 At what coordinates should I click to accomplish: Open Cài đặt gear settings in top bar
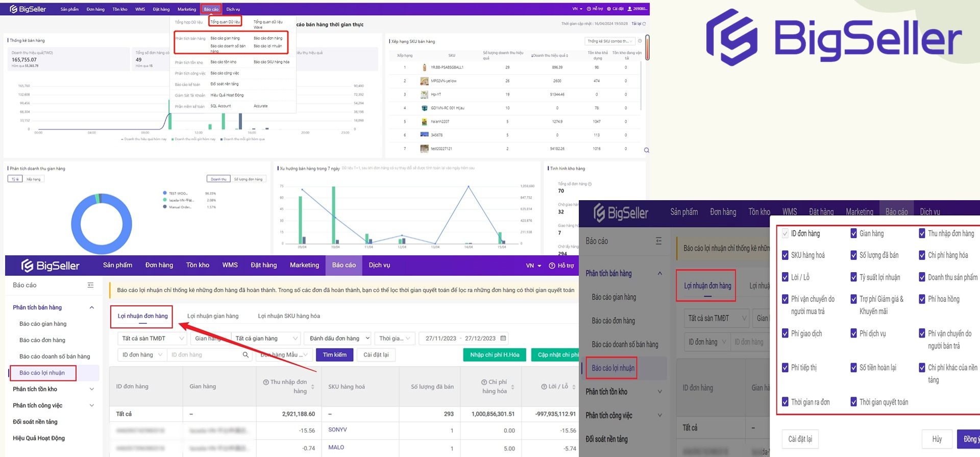click(609, 9)
